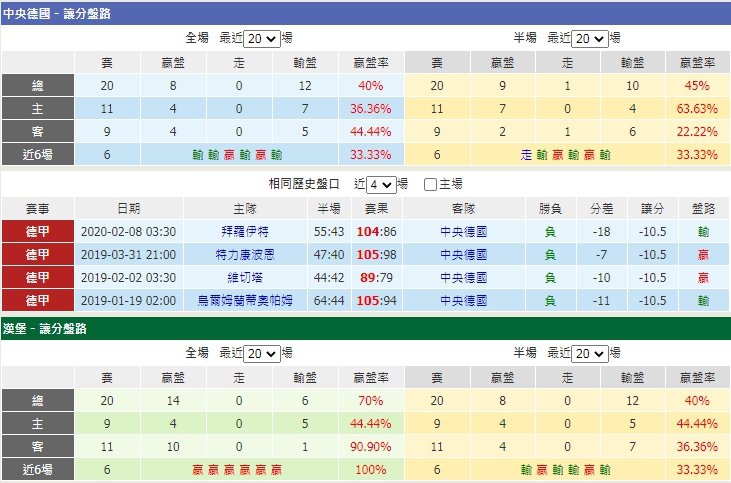
Task: Click 漢堡 客 row label
Action: pos(38,447)
